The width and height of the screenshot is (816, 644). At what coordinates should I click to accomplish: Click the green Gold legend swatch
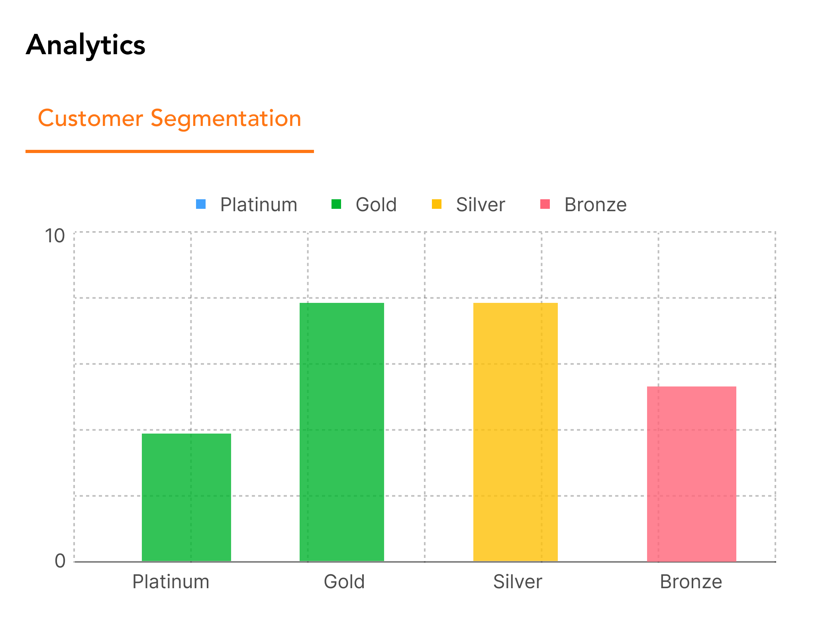336,204
